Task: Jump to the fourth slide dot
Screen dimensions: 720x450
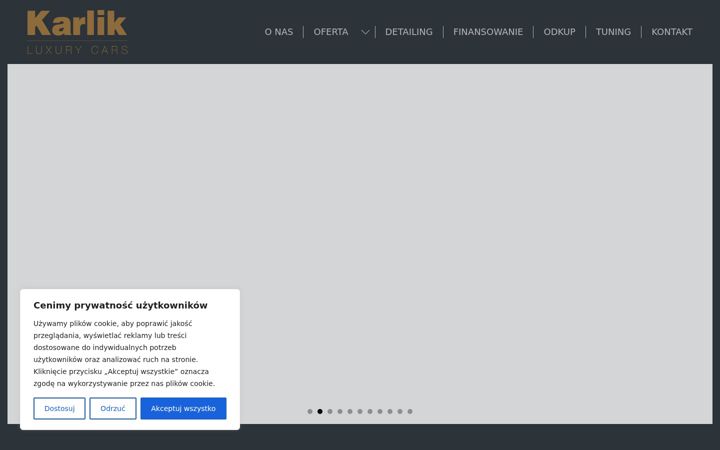Action: point(340,411)
